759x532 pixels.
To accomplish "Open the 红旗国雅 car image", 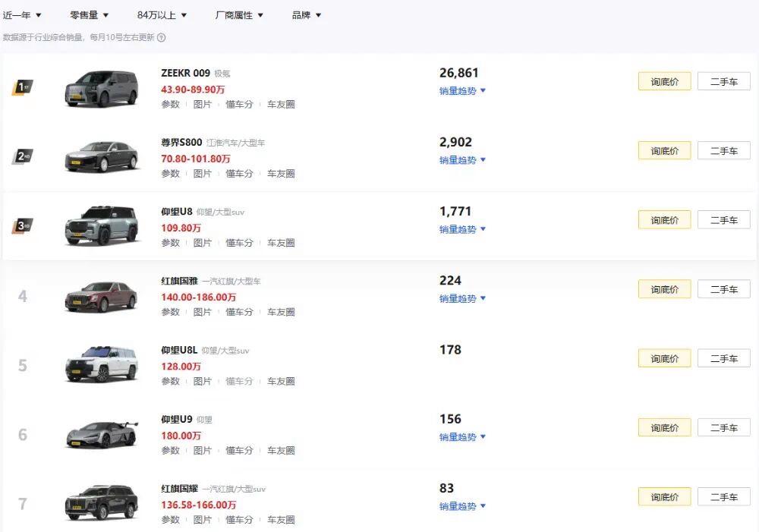I will pos(102,295).
